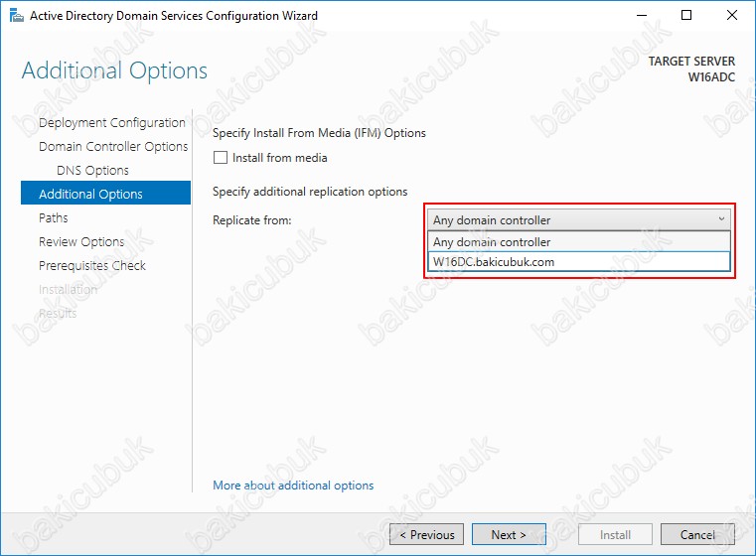This screenshot has width=756, height=556.
Task: Click the wizard app icon in title bar
Action: tap(17, 16)
